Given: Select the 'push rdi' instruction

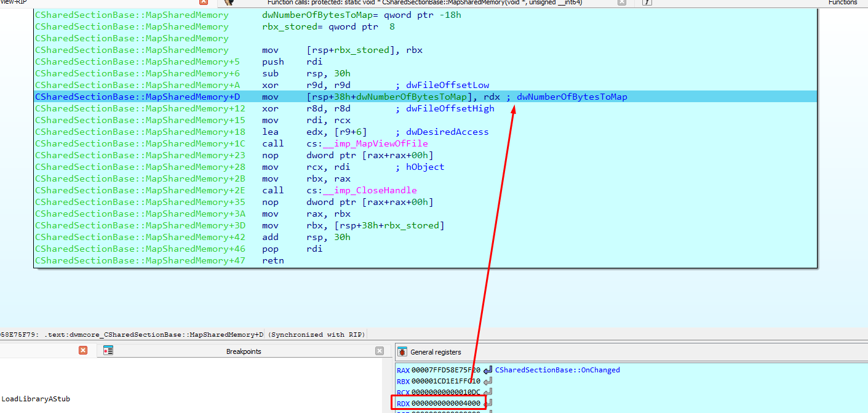Looking at the screenshot, I should (x=292, y=62).
